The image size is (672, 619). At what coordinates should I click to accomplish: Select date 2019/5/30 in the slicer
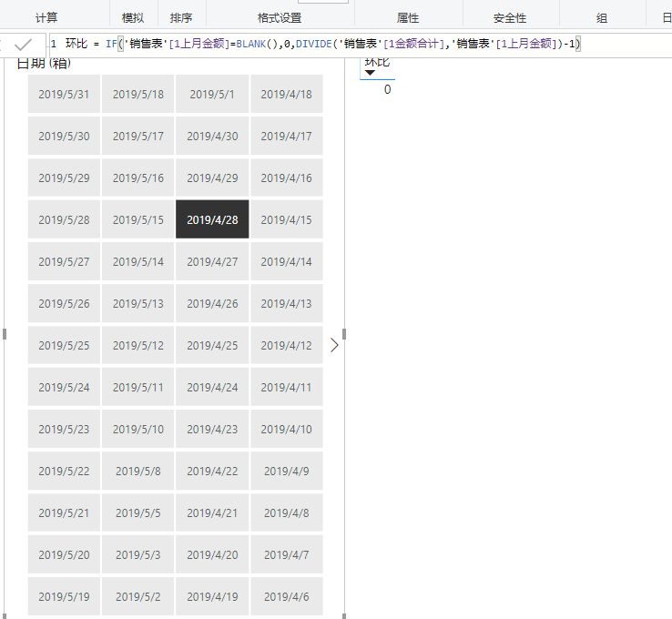pyautogui.click(x=64, y=136)
